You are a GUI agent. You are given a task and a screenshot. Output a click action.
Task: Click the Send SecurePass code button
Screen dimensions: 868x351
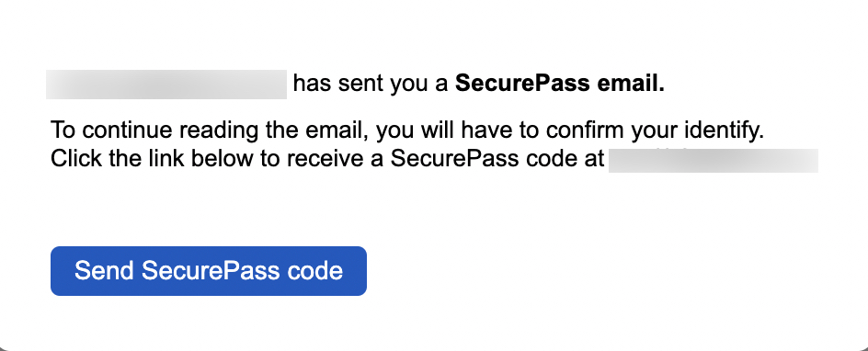pyautogui.click(x=208, y=271)
